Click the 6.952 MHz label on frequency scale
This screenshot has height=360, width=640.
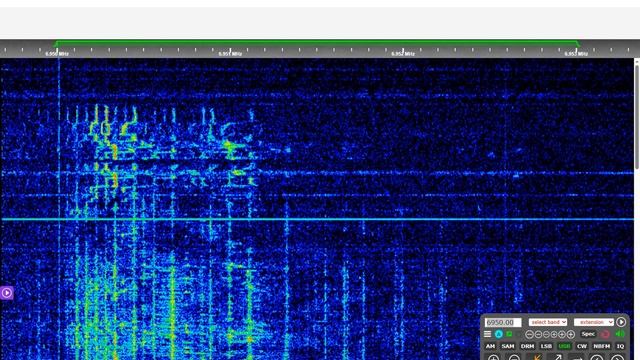(x=403, y=53)
